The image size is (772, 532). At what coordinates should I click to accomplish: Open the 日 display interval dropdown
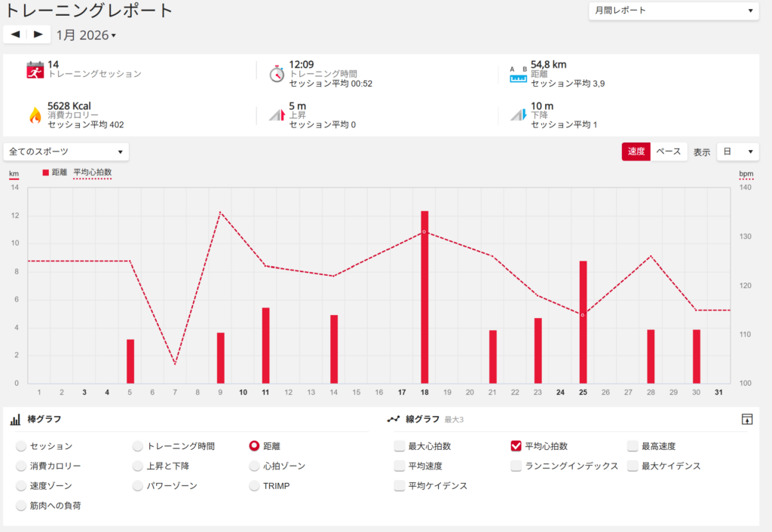[x=737, y=151]
